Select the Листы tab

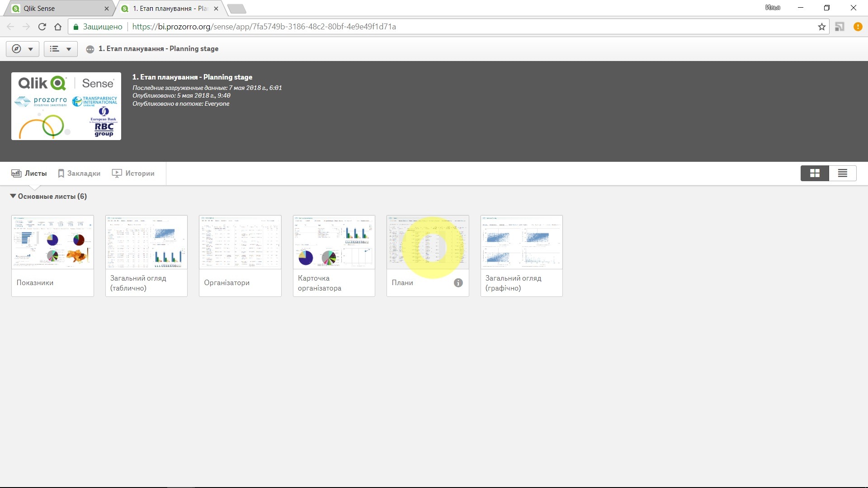point(29,174)
